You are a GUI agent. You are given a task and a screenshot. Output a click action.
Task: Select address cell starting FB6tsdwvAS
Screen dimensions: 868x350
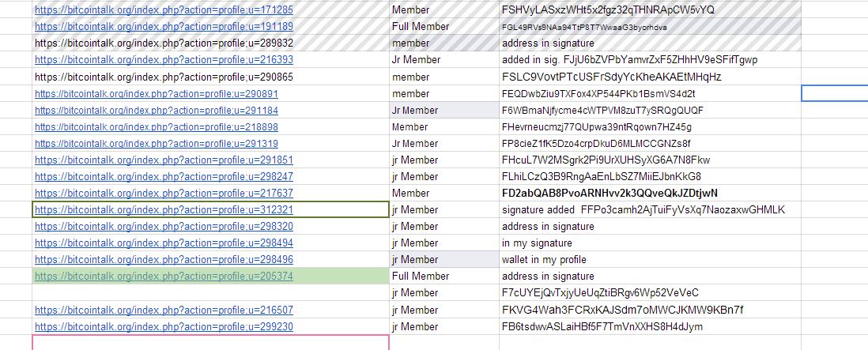pos(651,326)
